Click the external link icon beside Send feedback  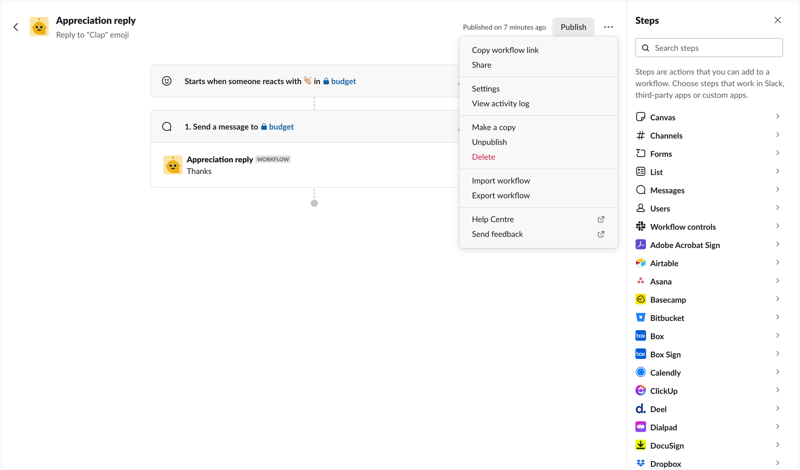pyautogui.click(x=601, y=234)
